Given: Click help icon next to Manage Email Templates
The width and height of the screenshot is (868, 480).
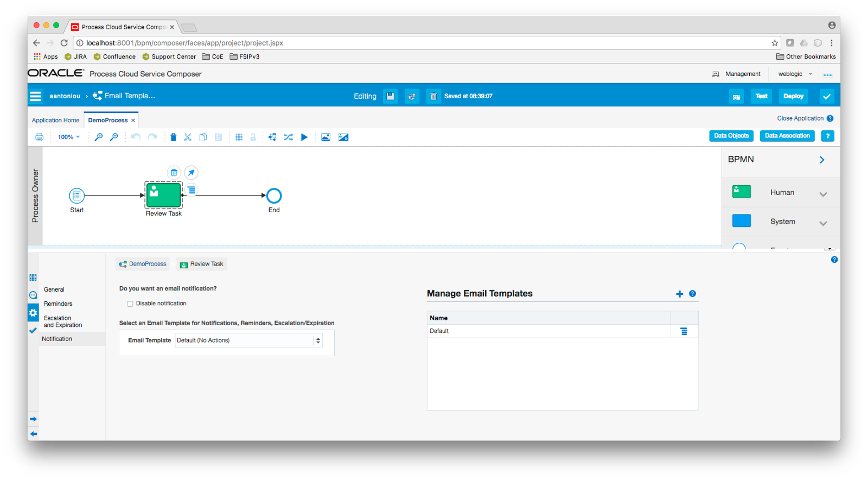Looking at the screenshot, I should click(693, 294).
